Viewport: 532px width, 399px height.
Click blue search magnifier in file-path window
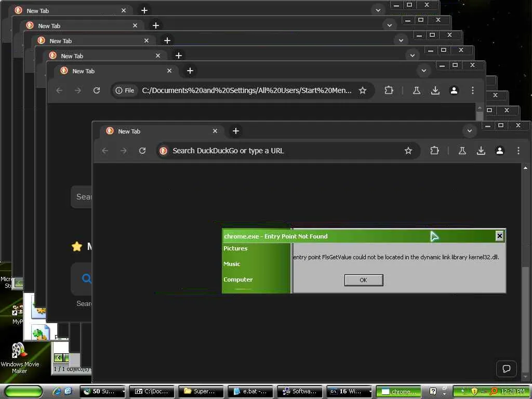click(87, 278)
